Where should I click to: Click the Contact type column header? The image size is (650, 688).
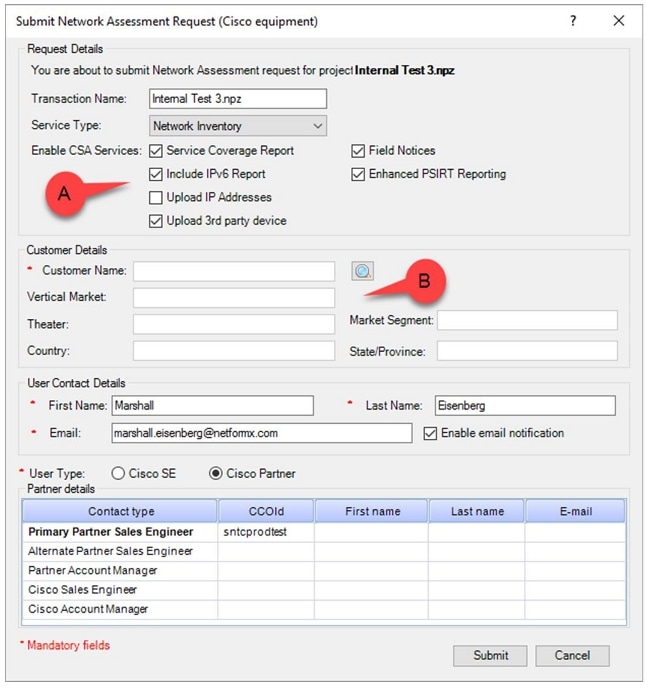coord(120,511)
